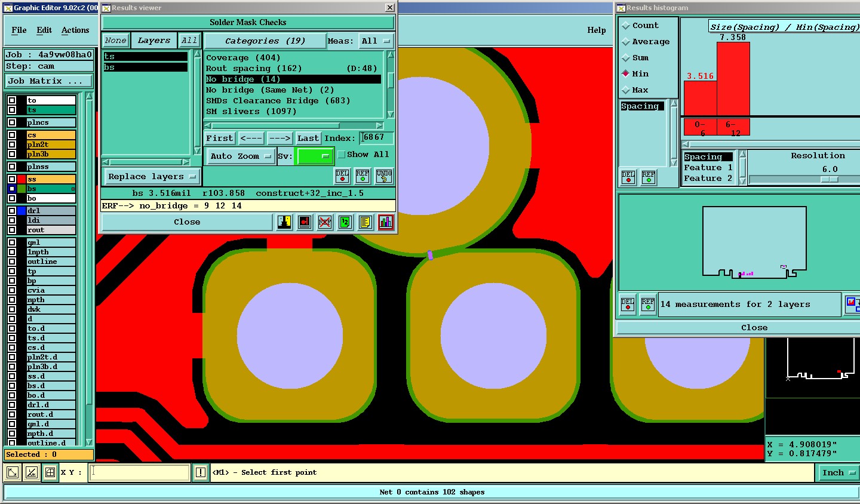Select None in layers filter
Viewport: 860px width, 504px height.
click(115, 41)
